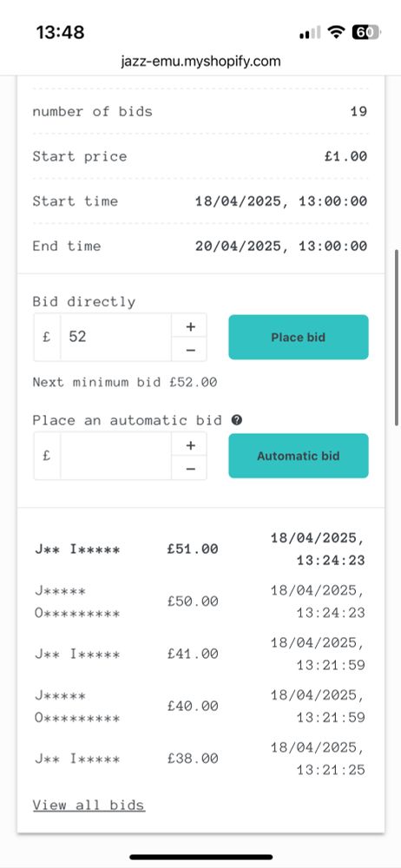This screenshot has height=868, width=401.
Task: Click the Place bid button
Action: pyautogui.click(x=299, y=337)
